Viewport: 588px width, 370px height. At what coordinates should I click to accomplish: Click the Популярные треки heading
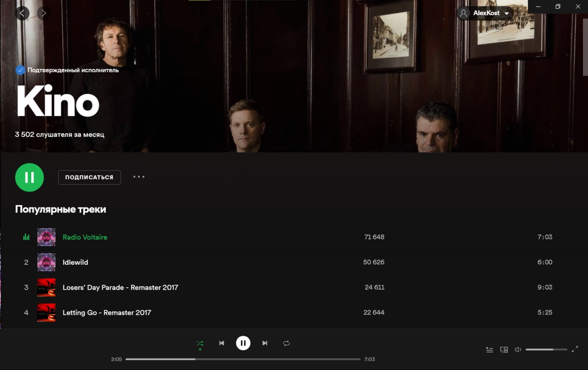(x=61, y=209)
